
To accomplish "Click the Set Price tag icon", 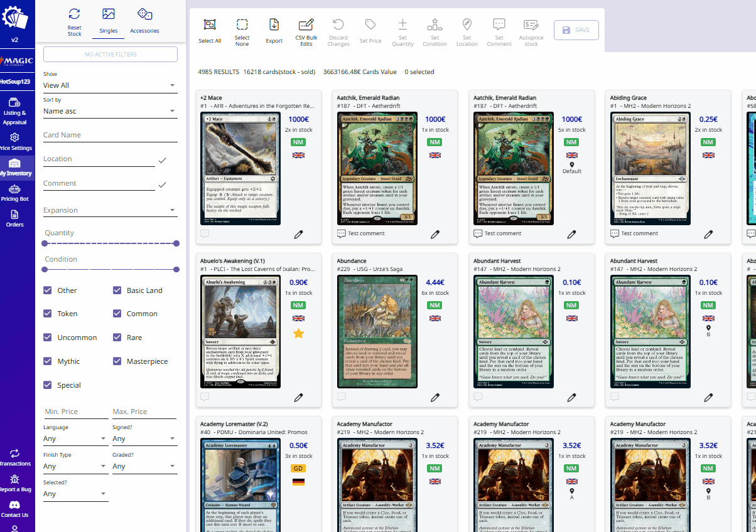I will (370, 24).
